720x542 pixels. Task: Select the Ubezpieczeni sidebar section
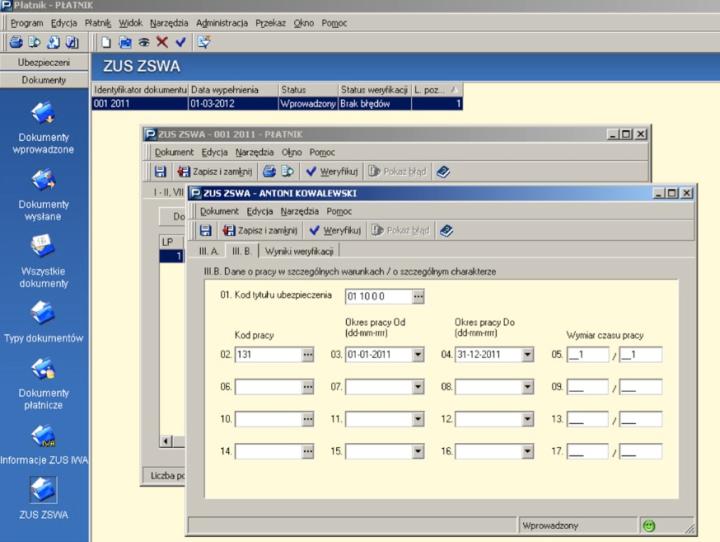[x=43, y=62]
